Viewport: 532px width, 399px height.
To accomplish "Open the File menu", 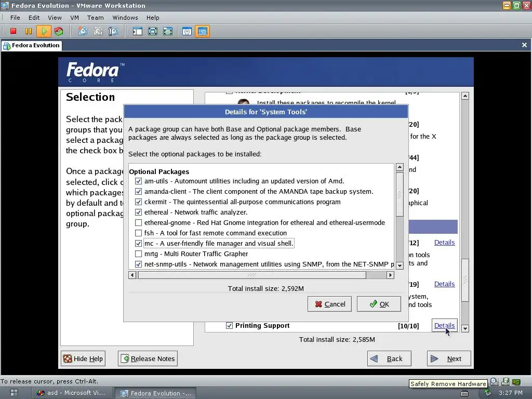I will point(15,18).
